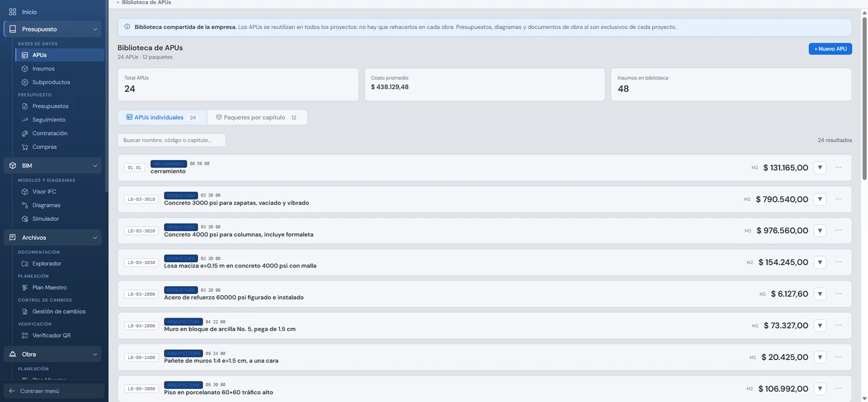Expand the Concreto 4000 psi columnas row arrow

tap(820, 230)
